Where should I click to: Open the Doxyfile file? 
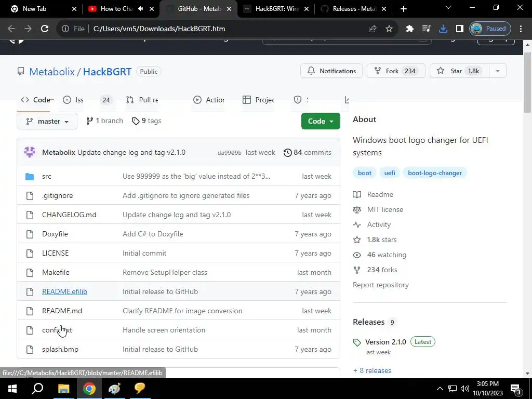point(55,234)
